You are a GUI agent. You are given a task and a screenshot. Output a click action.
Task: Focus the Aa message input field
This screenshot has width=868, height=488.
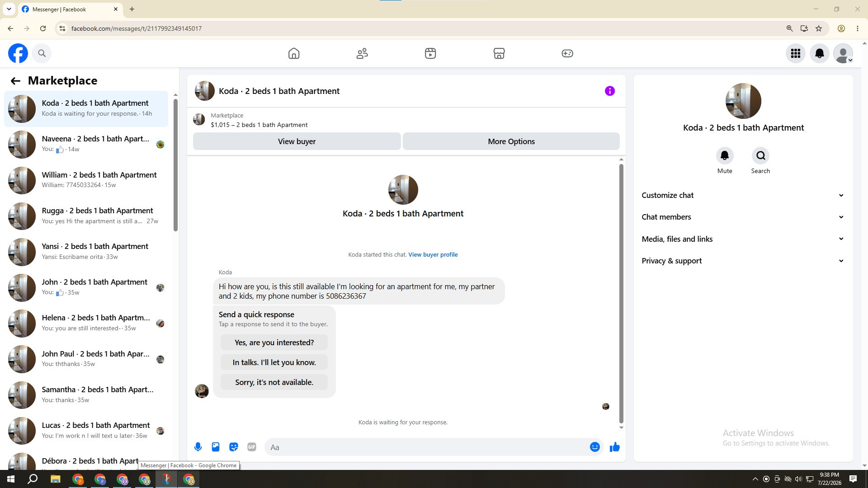pos(425,447)
